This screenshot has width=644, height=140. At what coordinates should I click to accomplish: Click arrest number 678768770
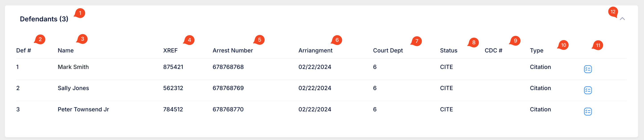228,109
